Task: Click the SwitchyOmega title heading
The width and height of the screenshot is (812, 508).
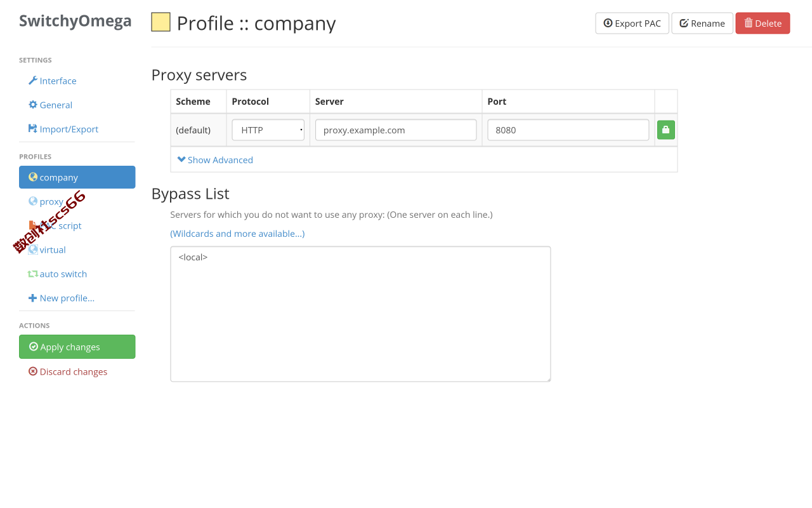Action: [75, 21]
